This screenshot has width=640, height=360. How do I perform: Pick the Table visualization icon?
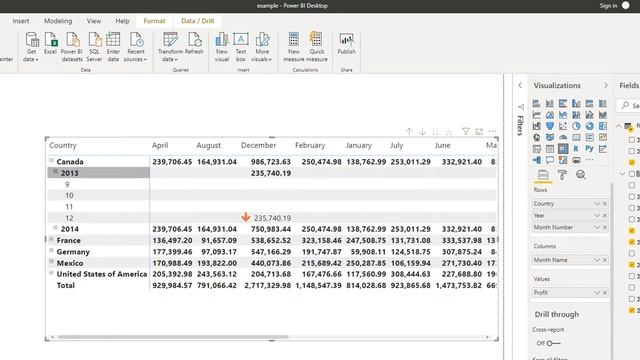pyautogui.click(x=550, y=149)
